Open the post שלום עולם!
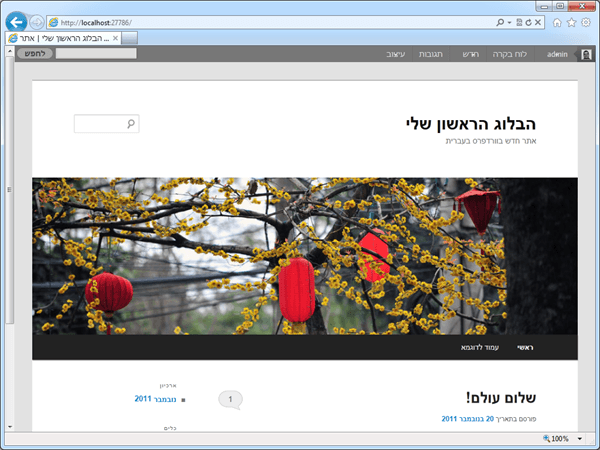Viewport: 600px width, 450px height. (x=501, y=398)
